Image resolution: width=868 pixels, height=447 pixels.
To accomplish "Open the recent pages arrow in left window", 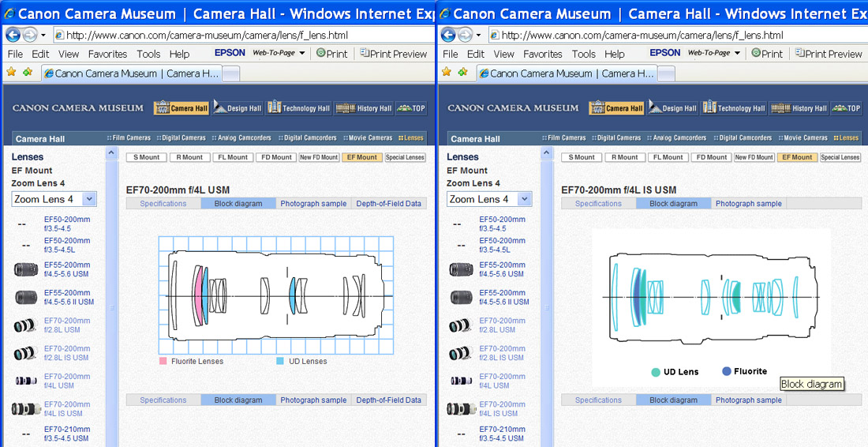I will tap(43, 35).
